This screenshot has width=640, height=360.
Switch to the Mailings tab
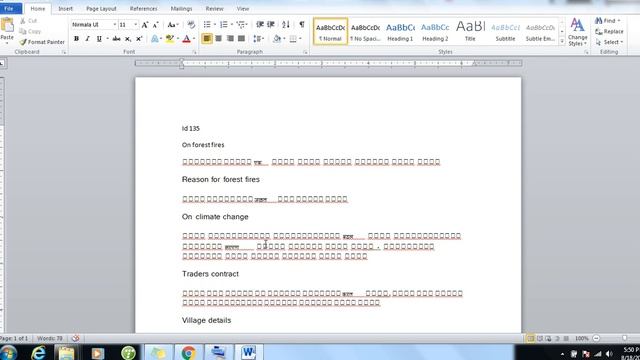coord(181,9)
